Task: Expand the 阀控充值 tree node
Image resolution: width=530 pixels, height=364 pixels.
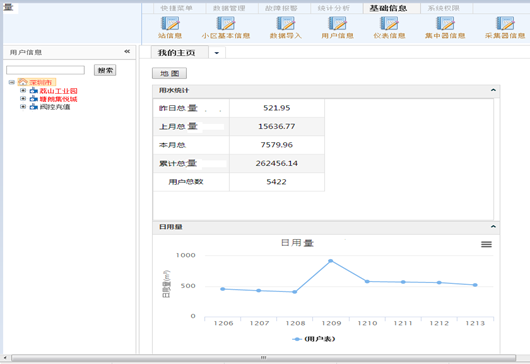Action: 23,107
